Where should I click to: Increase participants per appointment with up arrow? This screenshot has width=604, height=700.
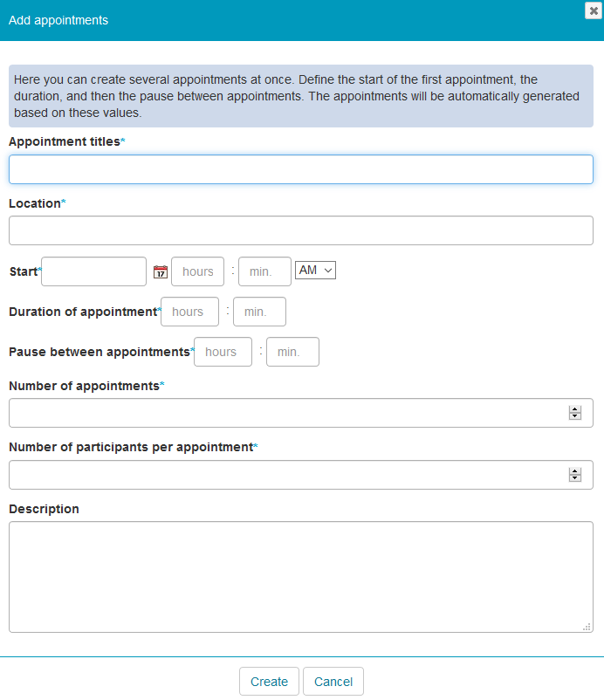pos(574,471)
